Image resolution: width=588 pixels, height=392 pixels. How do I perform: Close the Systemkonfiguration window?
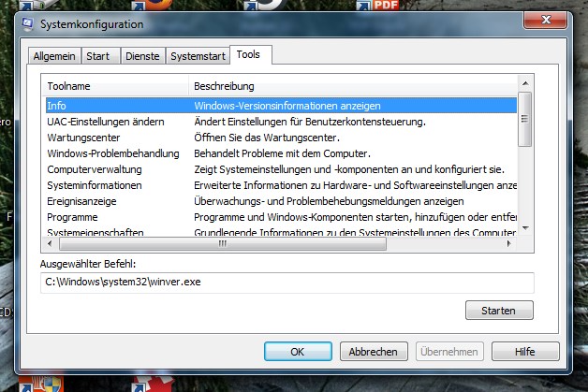coord(545,20)
